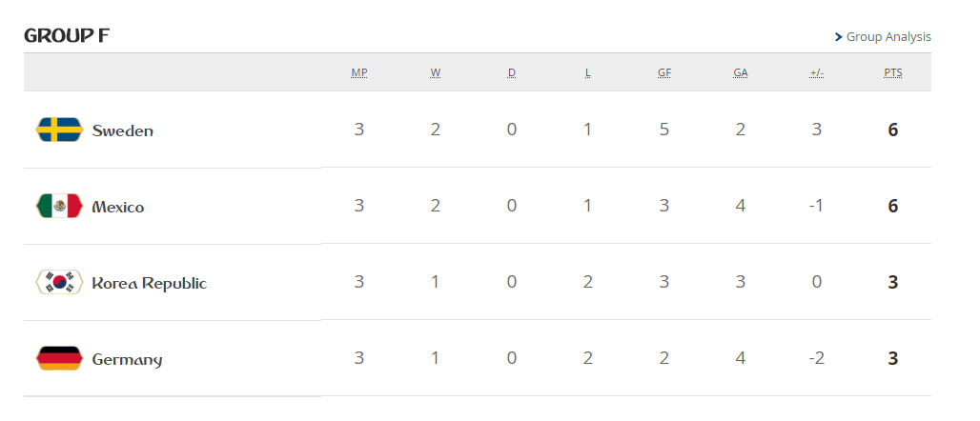Screen dimensions: 980x421
Task: Open the Group Analysis link
Action: pos(888,37)
